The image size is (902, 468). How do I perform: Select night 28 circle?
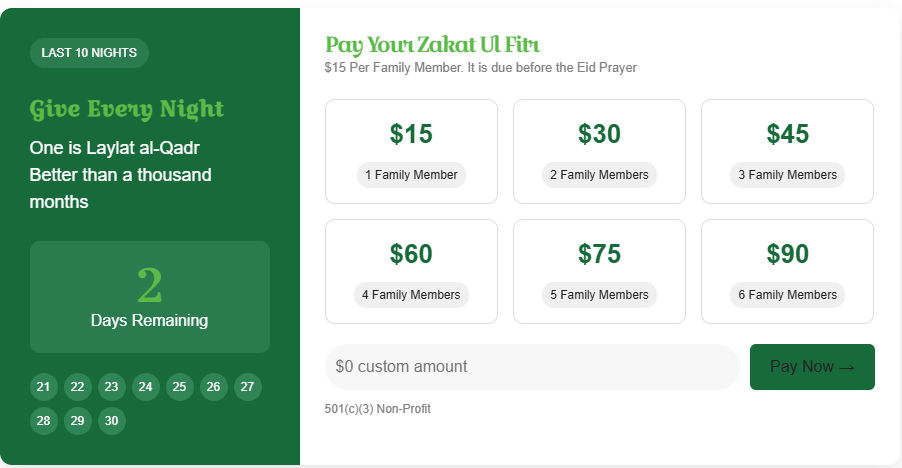[43, 421]
